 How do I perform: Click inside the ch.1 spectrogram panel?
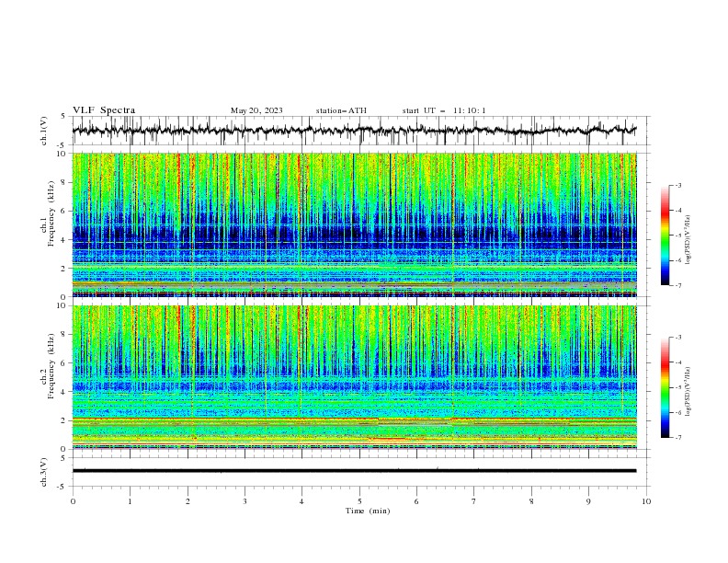(354, 224)
